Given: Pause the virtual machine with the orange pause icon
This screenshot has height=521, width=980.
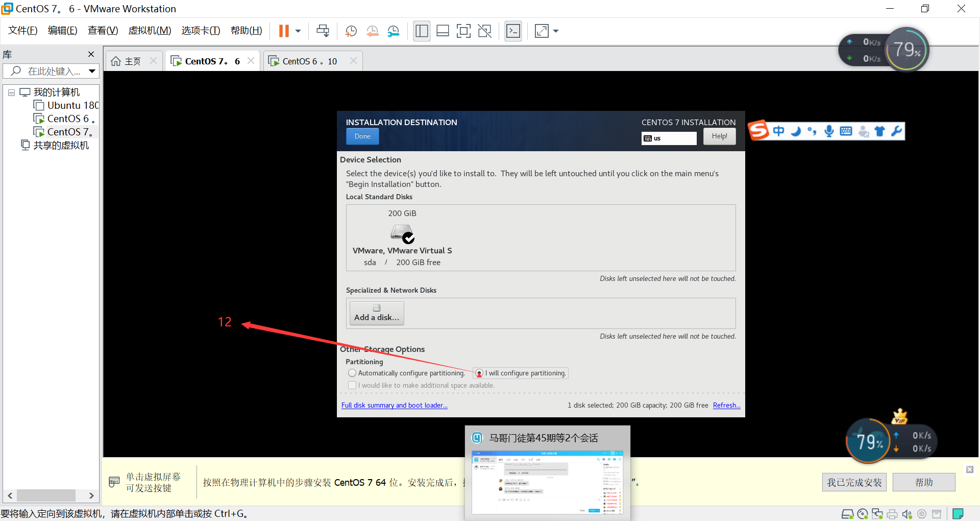Looking at the screenshot, I should click(284, 31).
